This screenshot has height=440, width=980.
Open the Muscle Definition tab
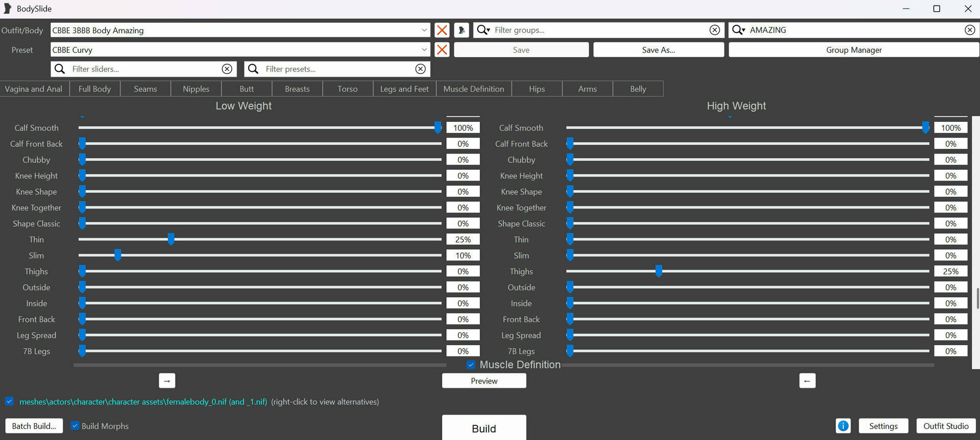(x=474, y=89)
